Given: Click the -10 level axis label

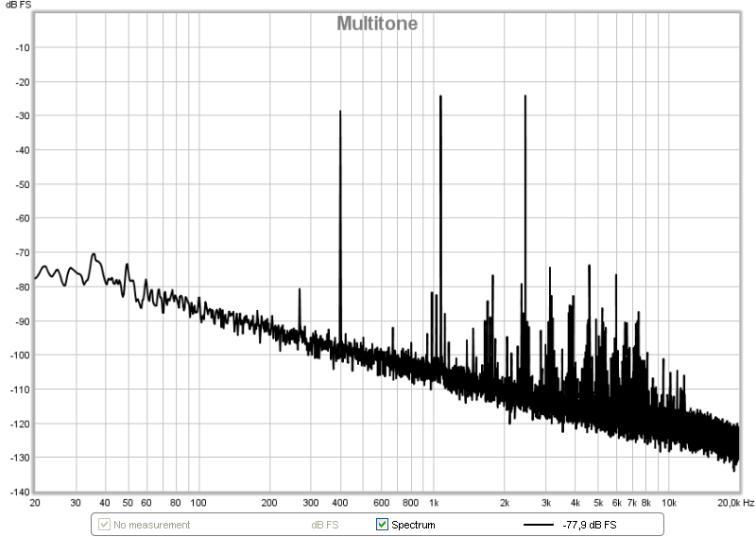Looking at the screenshot, I should [x=22, y=48].
